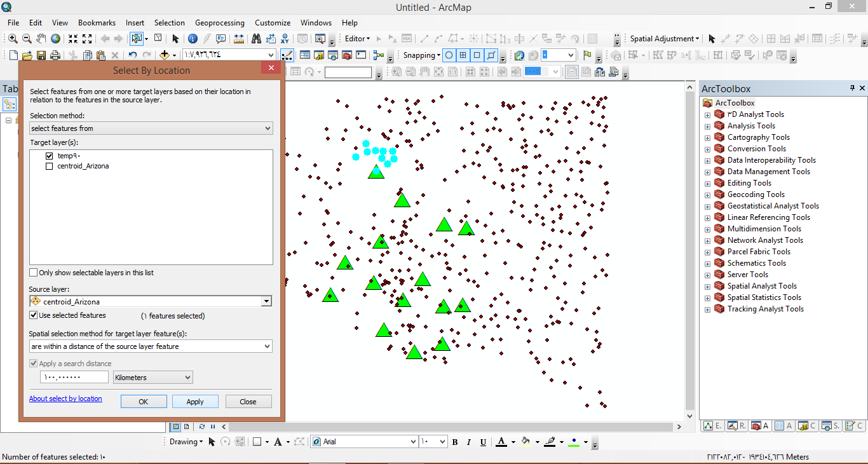Open the ArcToolbox window icon

[347, 55]
